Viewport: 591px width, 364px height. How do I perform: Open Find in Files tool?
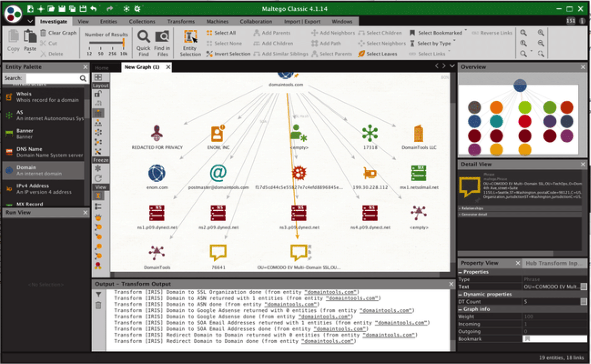[162, 37]
